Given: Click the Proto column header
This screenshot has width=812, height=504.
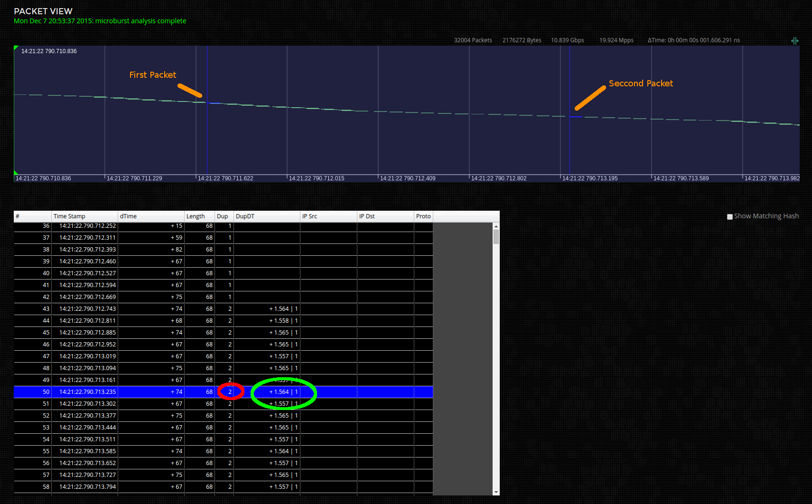Looking at the screenshot, I should (423, 216).
